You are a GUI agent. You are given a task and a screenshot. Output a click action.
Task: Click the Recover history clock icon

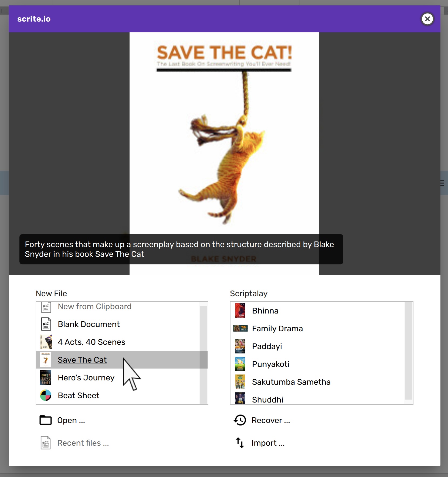click(240, 420)
